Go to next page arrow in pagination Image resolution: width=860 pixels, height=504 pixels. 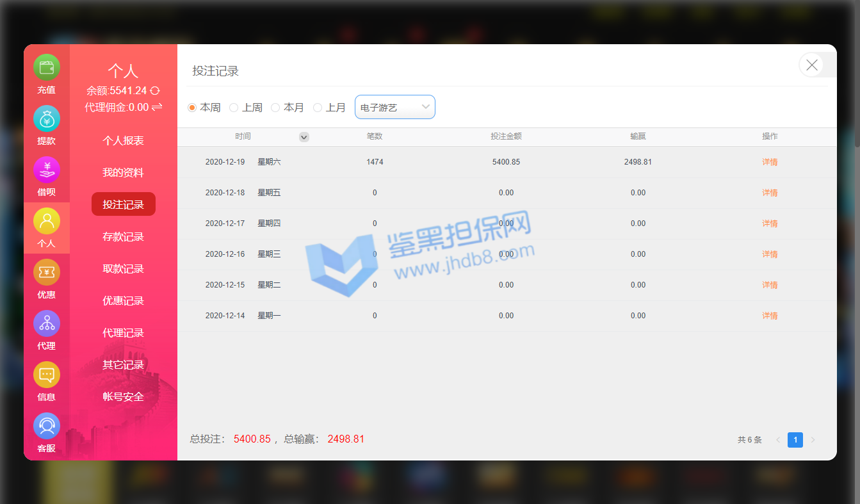coord(813,440)
